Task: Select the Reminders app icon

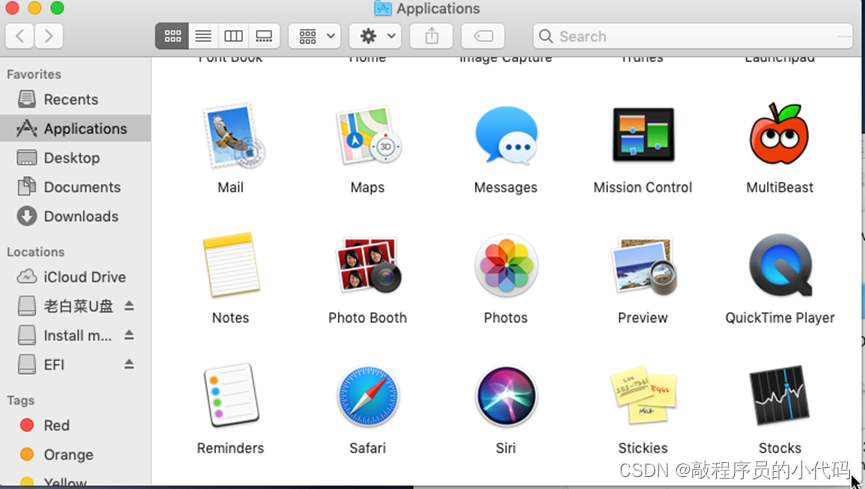Action: click(231, 395)
